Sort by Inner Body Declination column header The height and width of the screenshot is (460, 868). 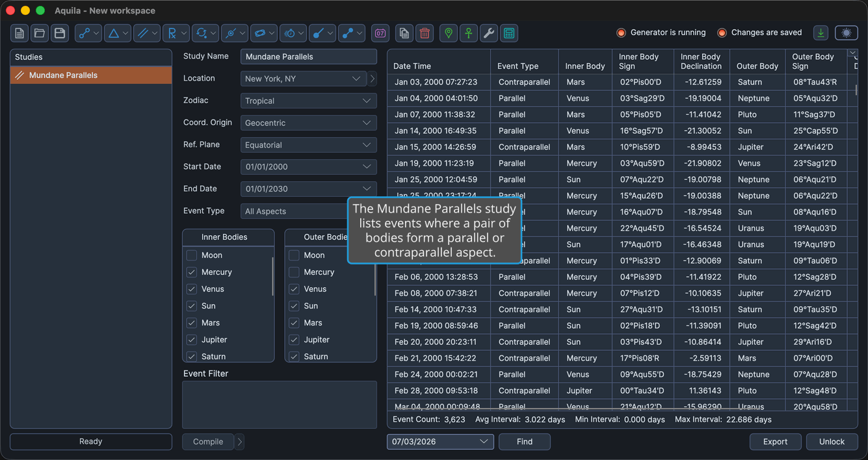pos(702,62)
